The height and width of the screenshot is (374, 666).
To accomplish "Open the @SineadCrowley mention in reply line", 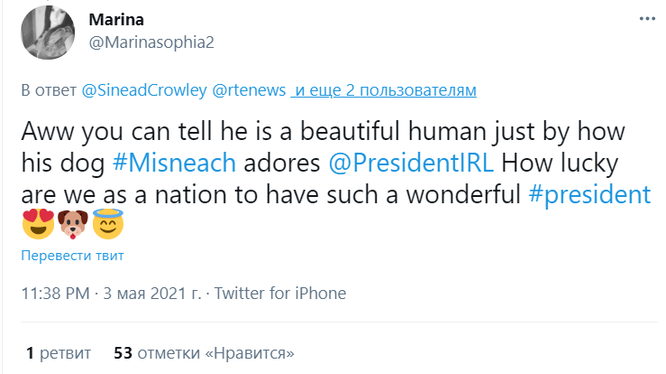I will click(144, 90).
